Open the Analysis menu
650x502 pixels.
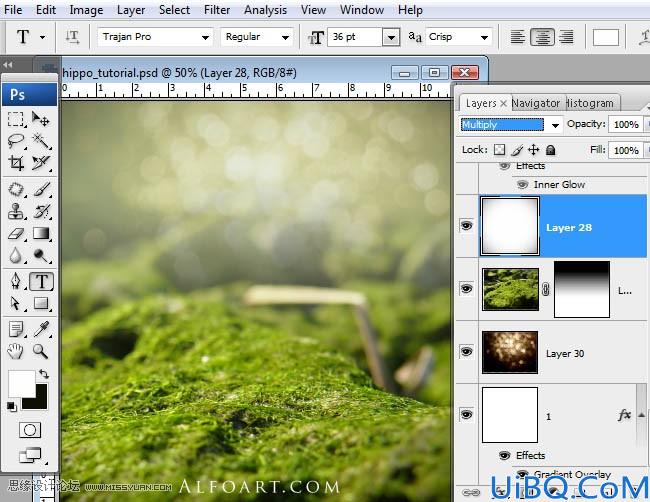pyautogui.click(x=265, y=10)
